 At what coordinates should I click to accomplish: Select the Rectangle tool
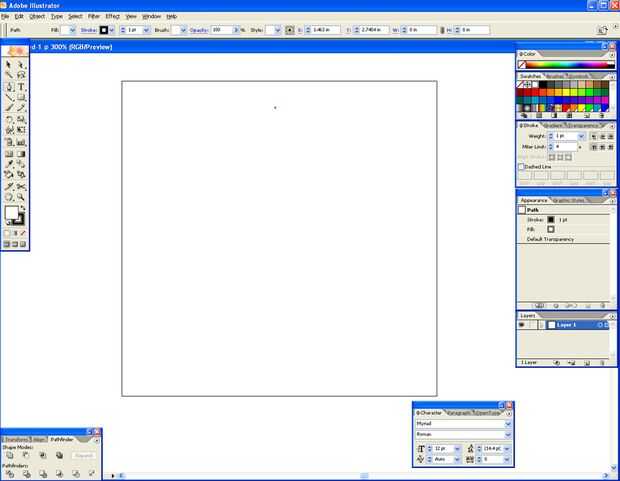click(21, 98)
